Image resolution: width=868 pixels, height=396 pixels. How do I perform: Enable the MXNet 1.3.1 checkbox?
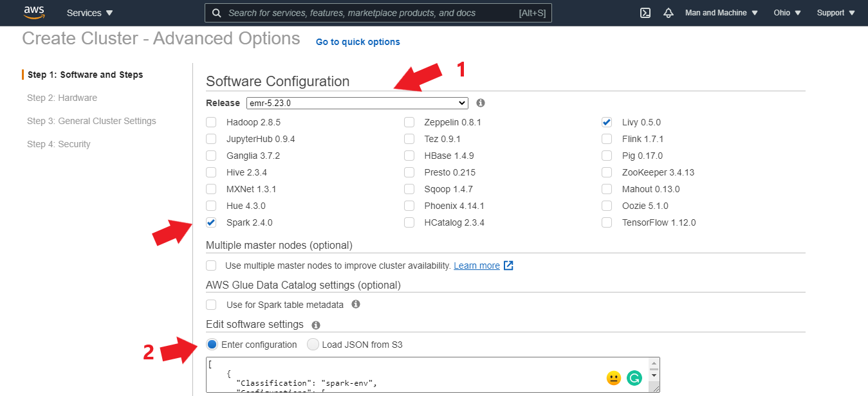(211, 189)
